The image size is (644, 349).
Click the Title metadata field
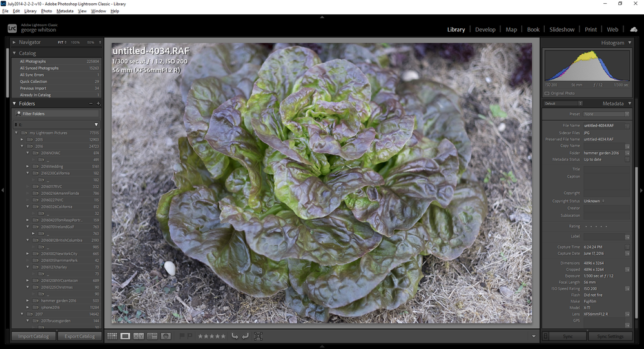click(607, 169)
